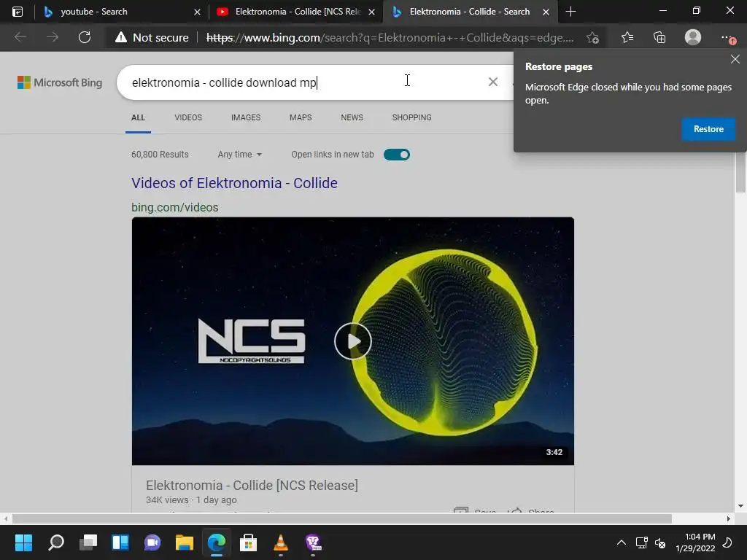This screenshot has height=560, width=747.
Task: Open the Favorites list
Action: point(627,37)
